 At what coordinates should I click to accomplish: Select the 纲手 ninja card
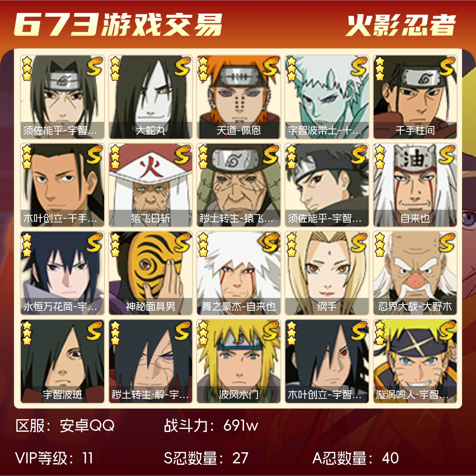click(x=327, y=273)
